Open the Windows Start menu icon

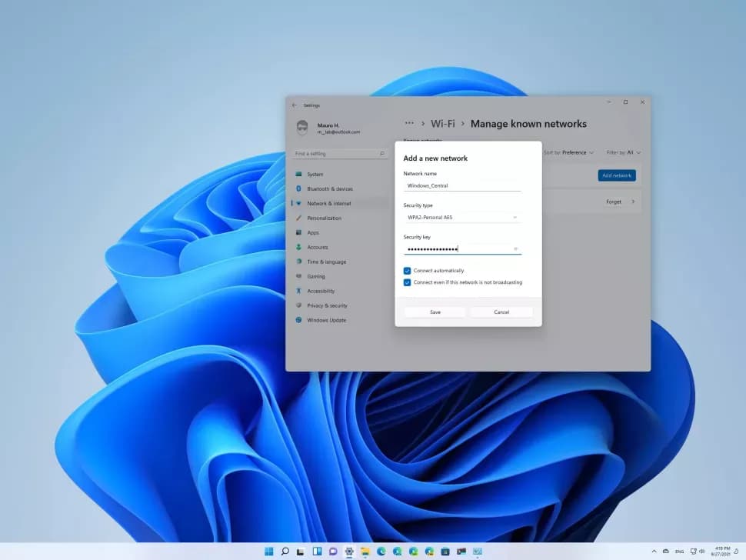pyautogui.click(x=268, y=552)
